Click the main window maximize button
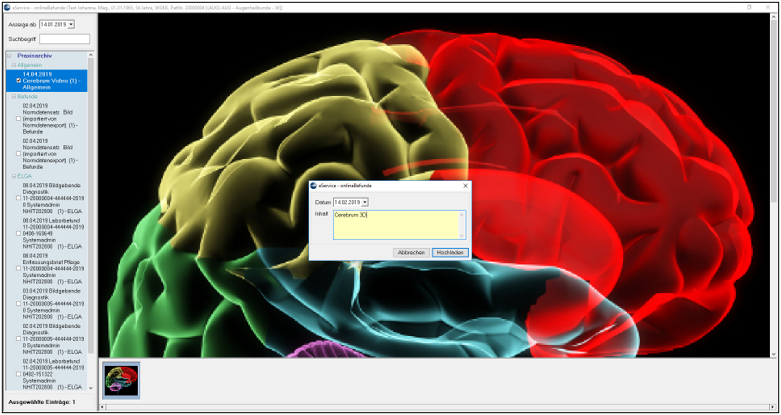Image resolution: width=781 pixels, height=415 pixels. [x=750, y=7]
